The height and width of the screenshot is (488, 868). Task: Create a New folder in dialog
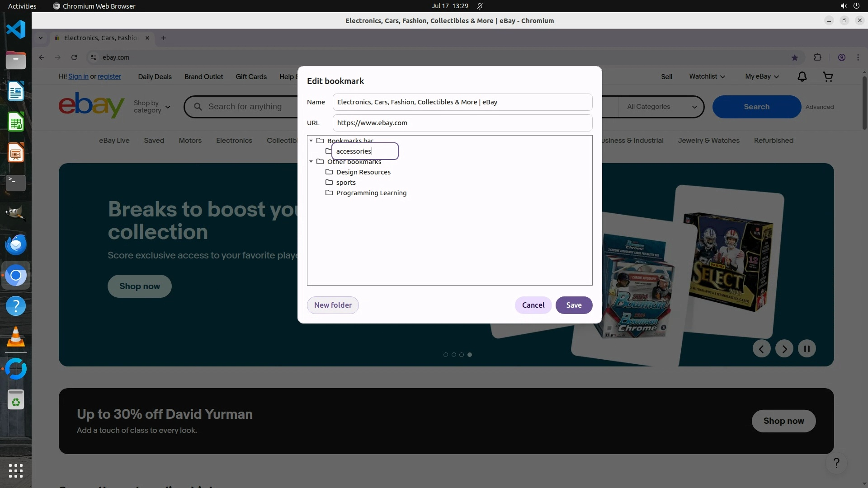(333, 305)
